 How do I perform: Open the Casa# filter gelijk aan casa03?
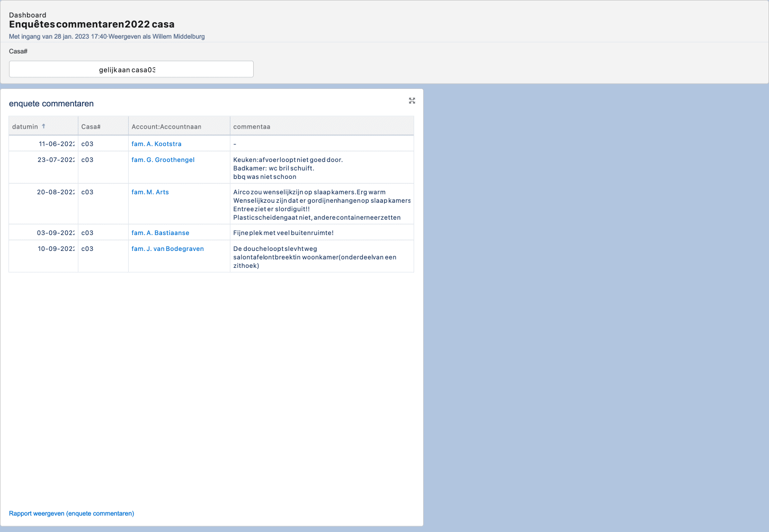coord(131,69)
